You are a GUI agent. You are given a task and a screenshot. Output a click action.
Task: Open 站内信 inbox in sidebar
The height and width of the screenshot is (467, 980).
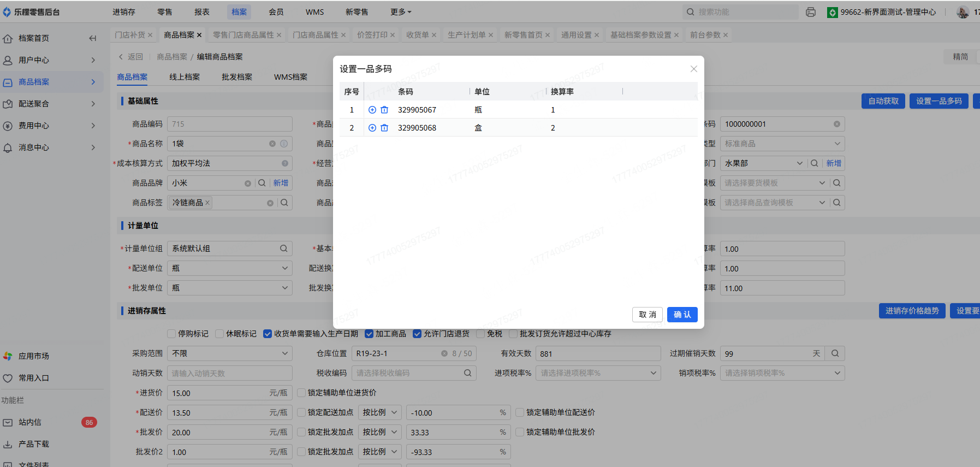point(30,422)
